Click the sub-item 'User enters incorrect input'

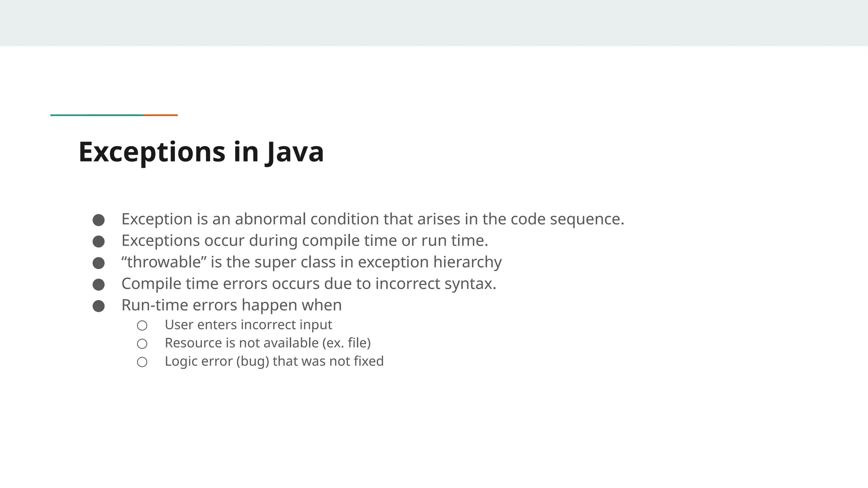(248, 324)
